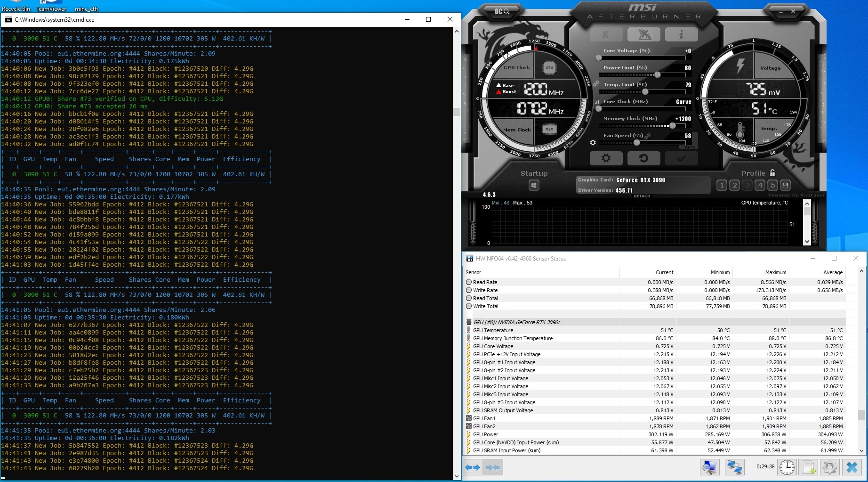Click the Sensor column header in HWiNFO
The image size is (868, 482).
[542, 272]
